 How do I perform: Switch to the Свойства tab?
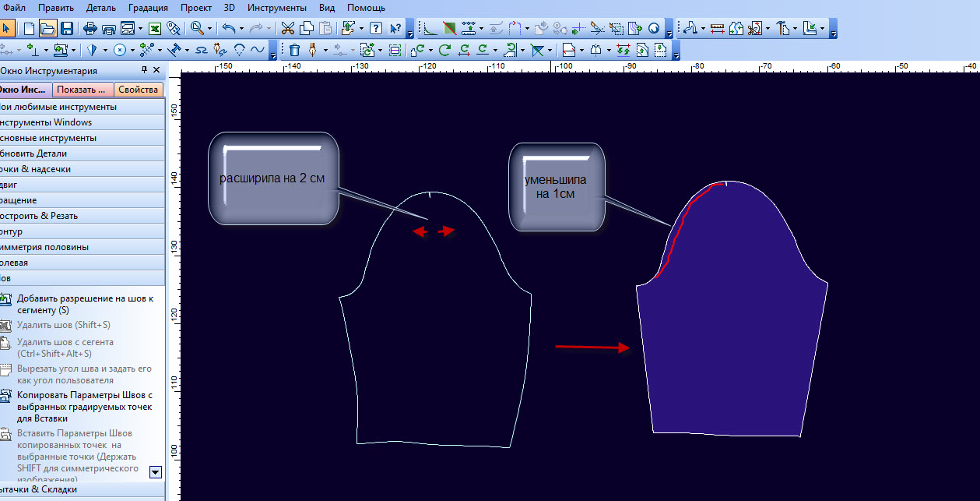point(139,90)
